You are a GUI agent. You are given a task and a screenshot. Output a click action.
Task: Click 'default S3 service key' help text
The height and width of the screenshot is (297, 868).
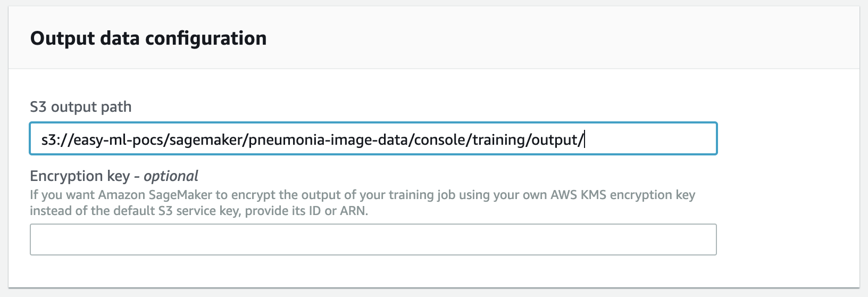(176, 211)
